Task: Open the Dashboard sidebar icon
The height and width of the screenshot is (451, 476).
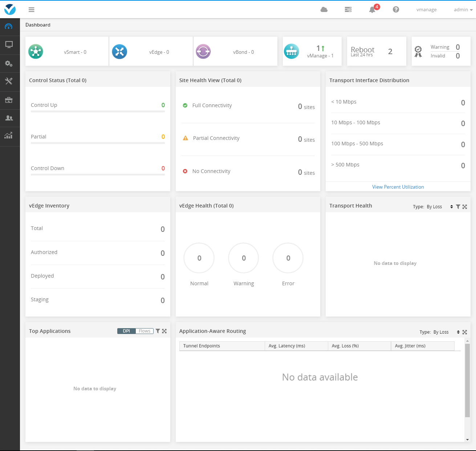Action: (x=9, y=26)
